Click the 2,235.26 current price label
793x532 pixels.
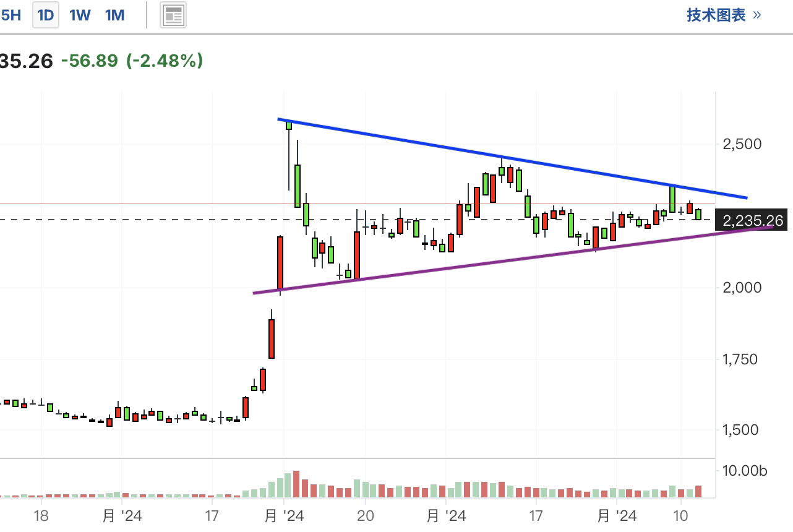click(751, 220)
